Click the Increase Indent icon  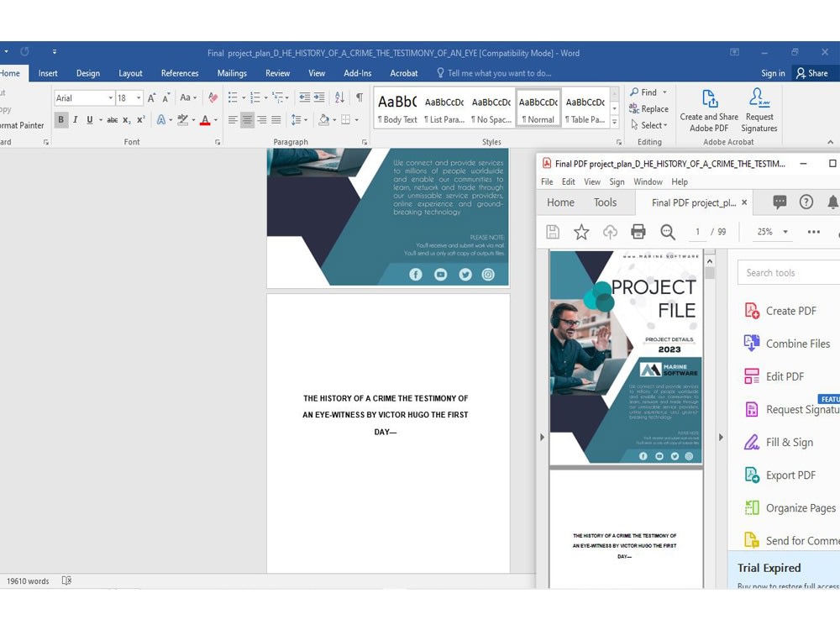coord(318,97)
